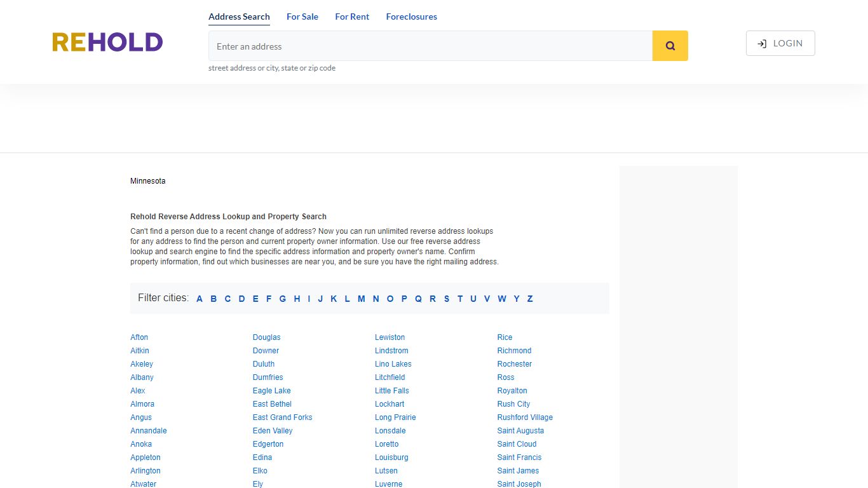Open the Lewiston city link
This screenshot has width=868, height=488.
[x=390, y=337]
